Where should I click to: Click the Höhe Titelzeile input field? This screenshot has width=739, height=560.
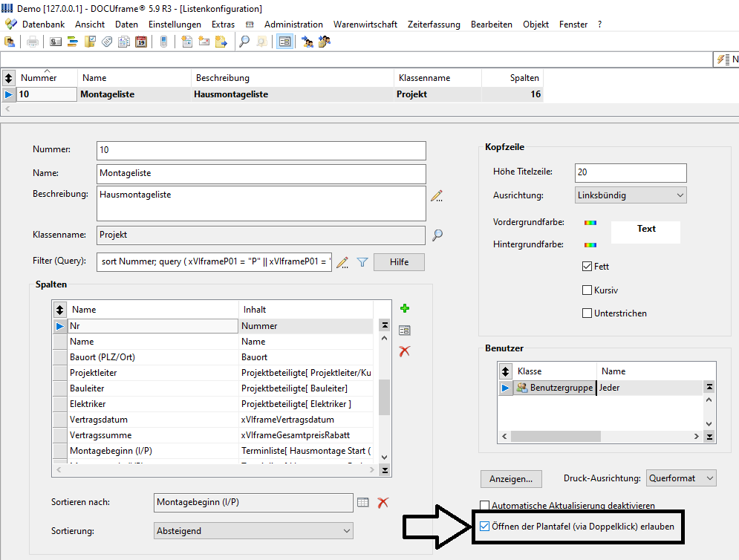pos(631,172)
